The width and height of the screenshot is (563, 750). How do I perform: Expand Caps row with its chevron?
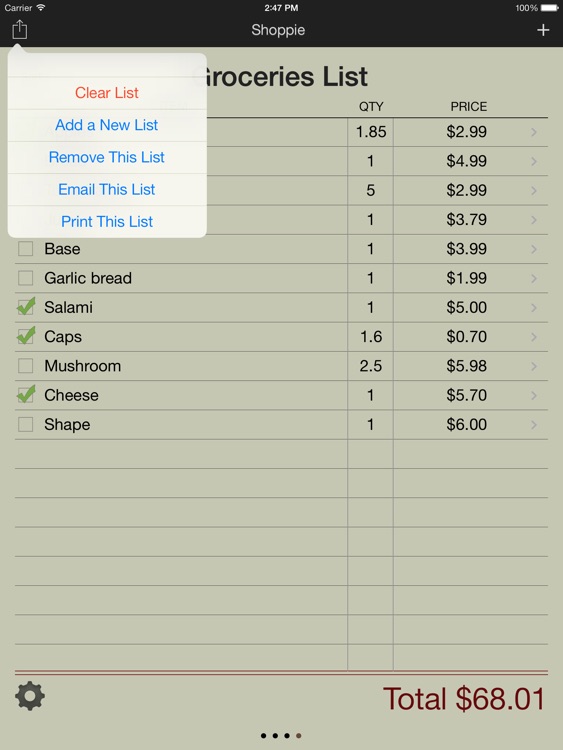coord(534,337)
